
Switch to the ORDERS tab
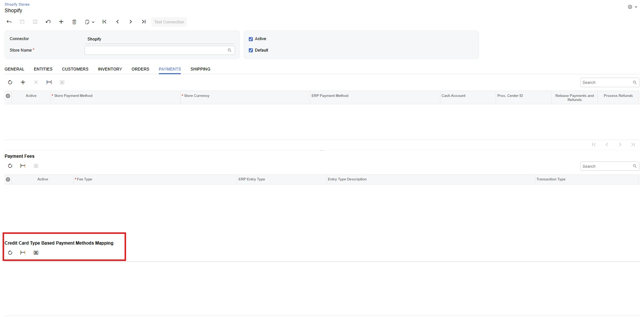pos(141,69)
